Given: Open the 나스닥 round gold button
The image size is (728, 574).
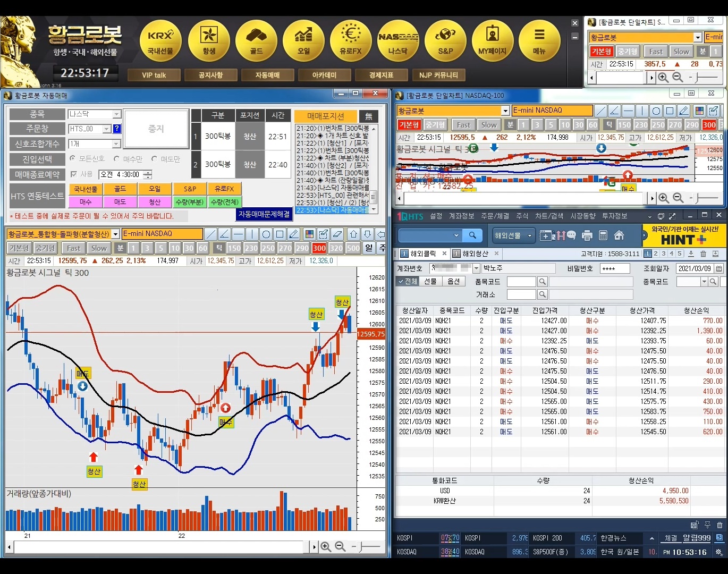Looking at the screenshot, I should (398, 41).
